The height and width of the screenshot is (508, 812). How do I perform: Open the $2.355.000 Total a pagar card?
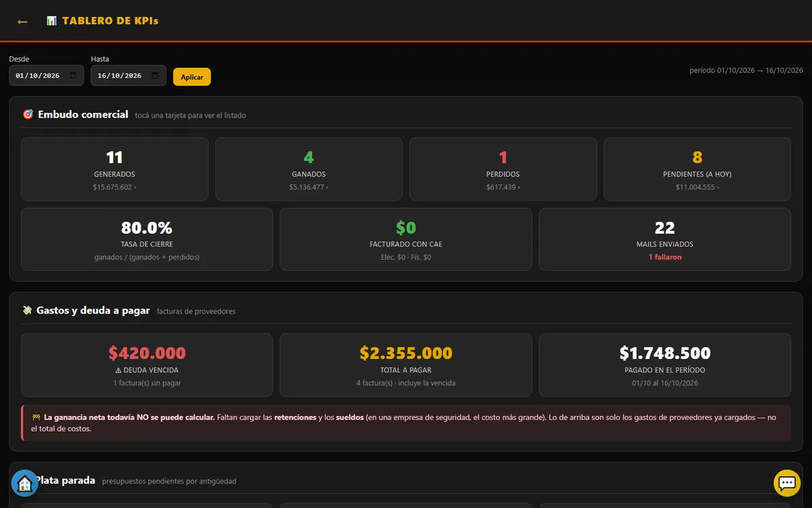(406, 364)
